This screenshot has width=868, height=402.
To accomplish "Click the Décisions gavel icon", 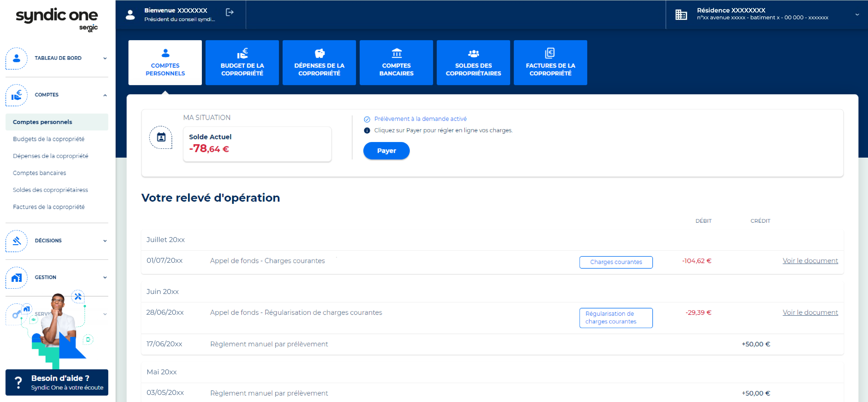I will point(16,241).
